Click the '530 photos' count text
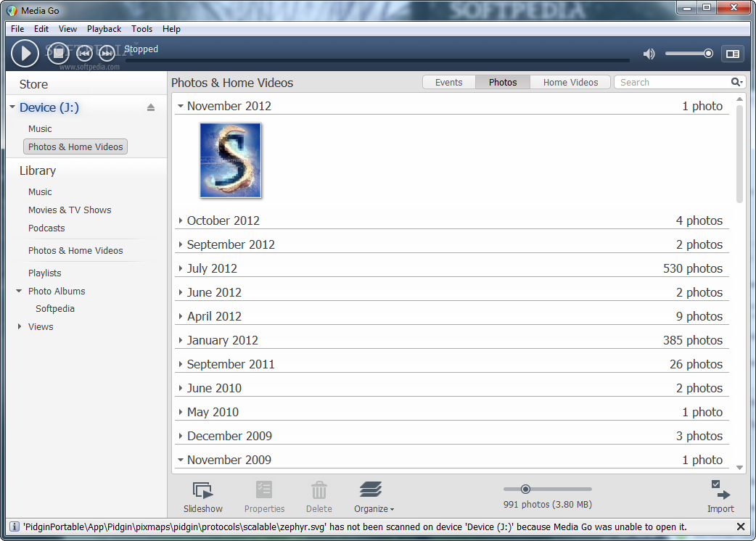The width and height of the screenshot is (756, 541). (692, 268)
